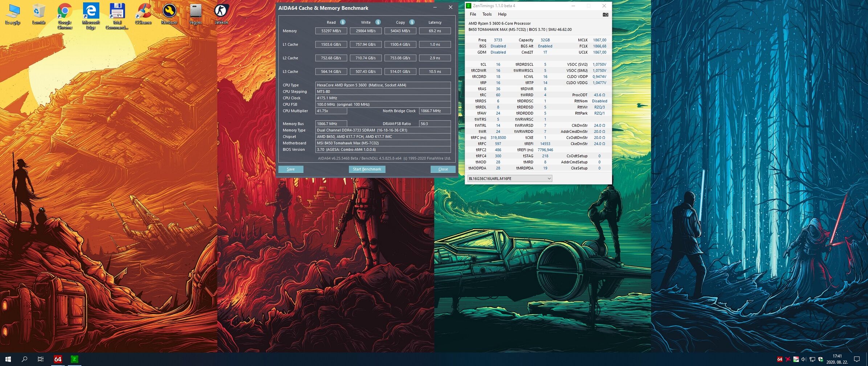This screenshot has width=868, height=366.
Task: Click Start Benchmark in AIDA64
Action: (x=367, y=169)
